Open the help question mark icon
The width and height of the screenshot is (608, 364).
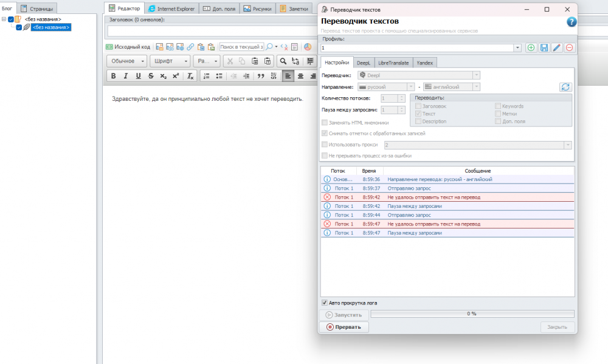pos(571,22)
